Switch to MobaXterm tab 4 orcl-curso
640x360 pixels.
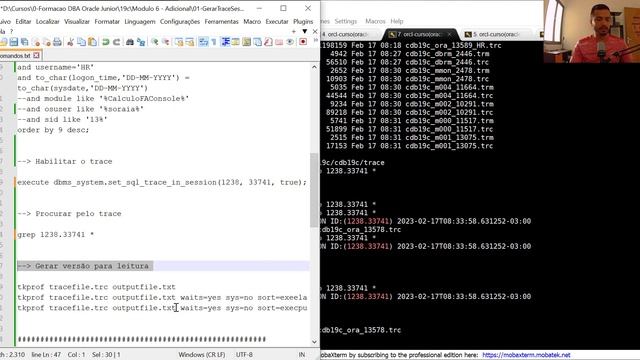click(350, 34)
